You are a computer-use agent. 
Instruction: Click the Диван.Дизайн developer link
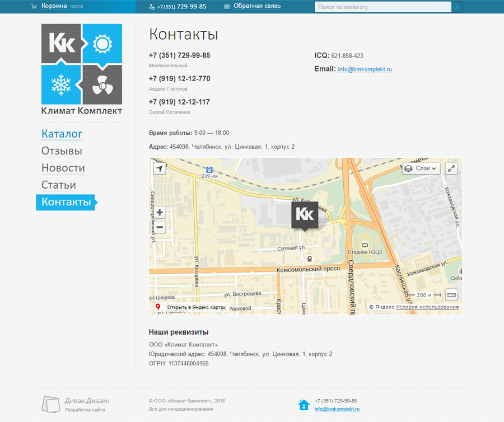coord(87,401)
